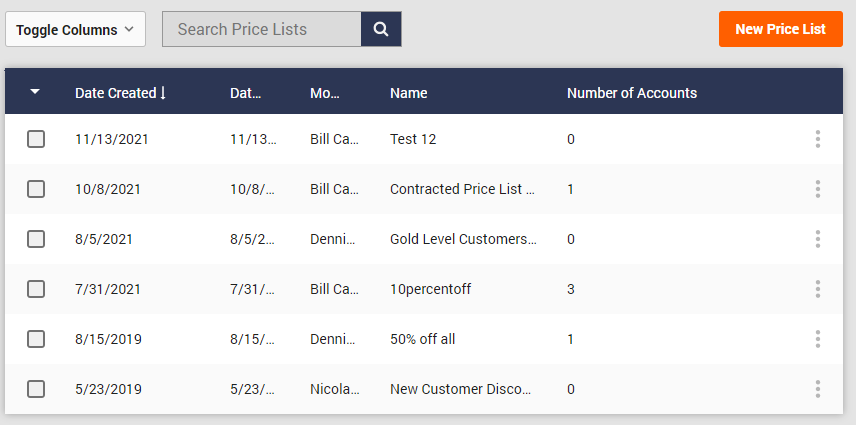Tick the checkbox for 50% off all
The image size is (856, 425).
click(x=36, y=339)
